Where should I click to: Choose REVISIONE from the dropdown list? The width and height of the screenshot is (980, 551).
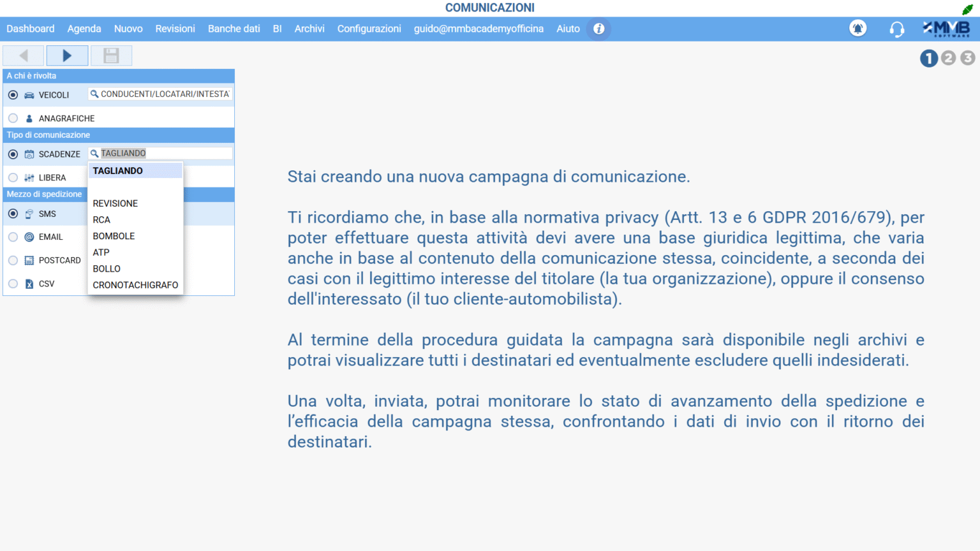click(x=115, y=203)
